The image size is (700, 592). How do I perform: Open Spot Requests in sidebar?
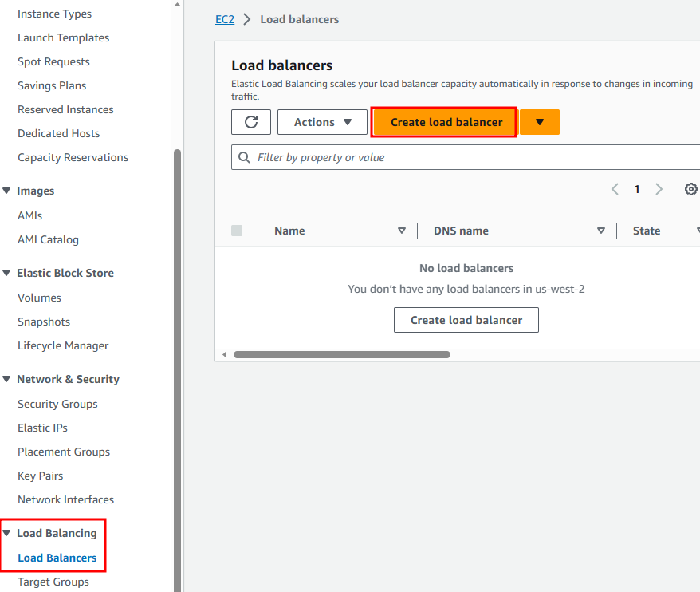[x=53, y=61]
